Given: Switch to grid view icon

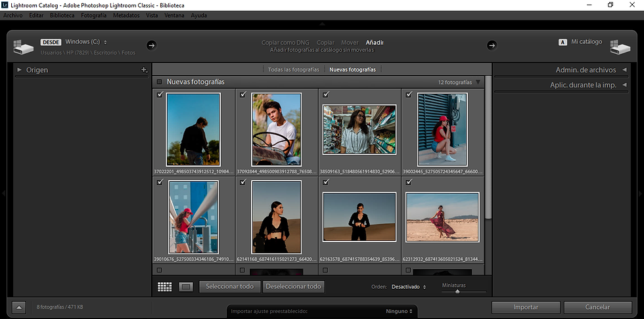Looking at the screenshot, I should coord(165,287).
